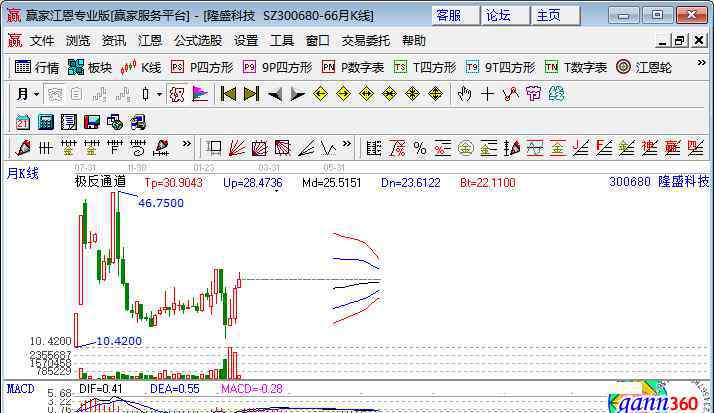Click yellow diamond with vertical double arrow
Image resolution: width=714 pixels, height=413 pixels.
(435, 94)
